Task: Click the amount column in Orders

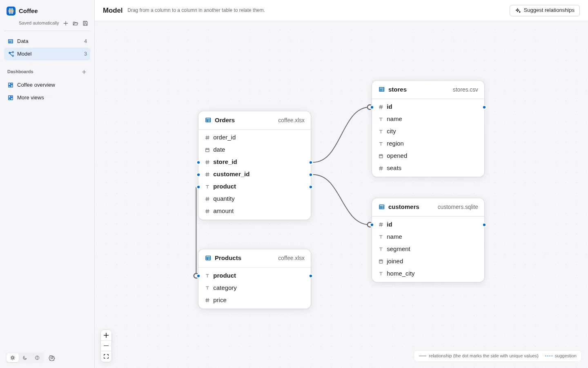Action: pyautogui.click(x=254, y=211)
